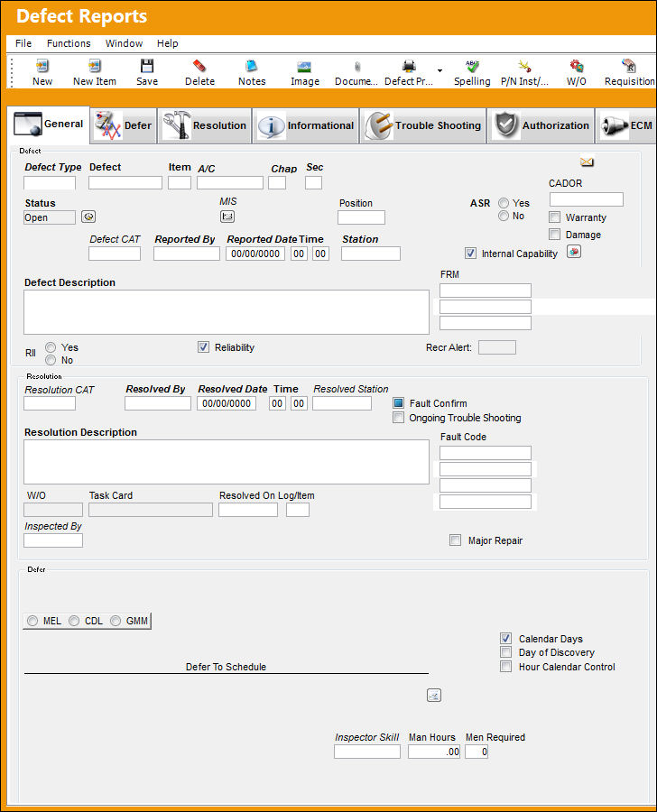Click the Defect Type input field
Screen dimensions: 657x812
tap(50, 182)
